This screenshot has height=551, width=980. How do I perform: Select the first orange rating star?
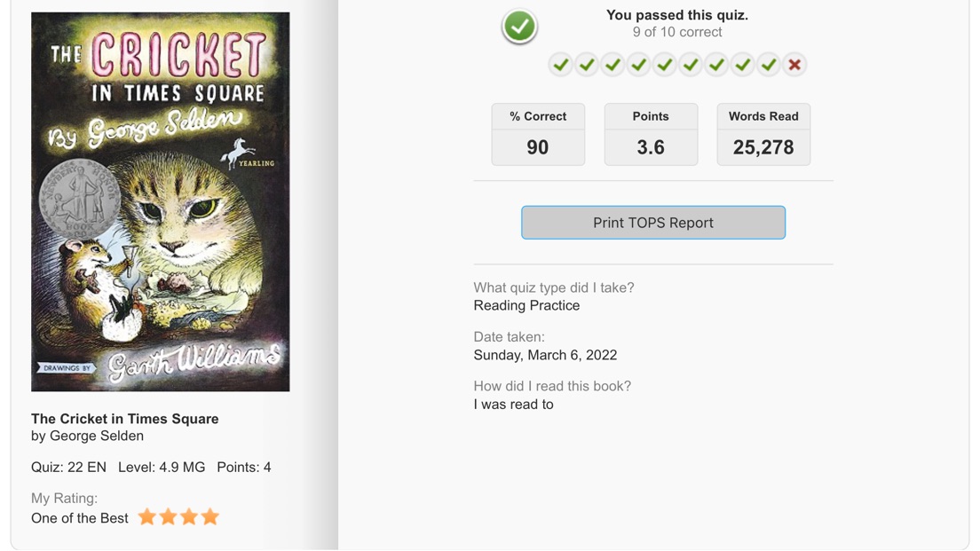(146, 516)
